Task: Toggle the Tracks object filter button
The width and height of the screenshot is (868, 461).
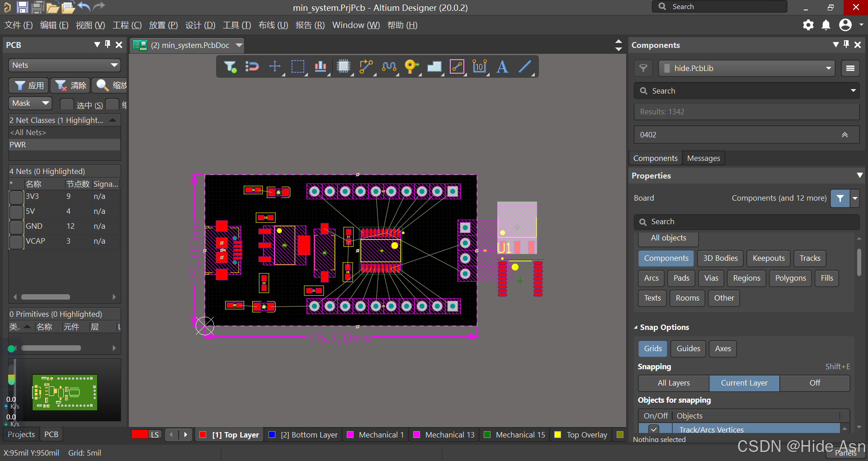Action: coord(810,258)
